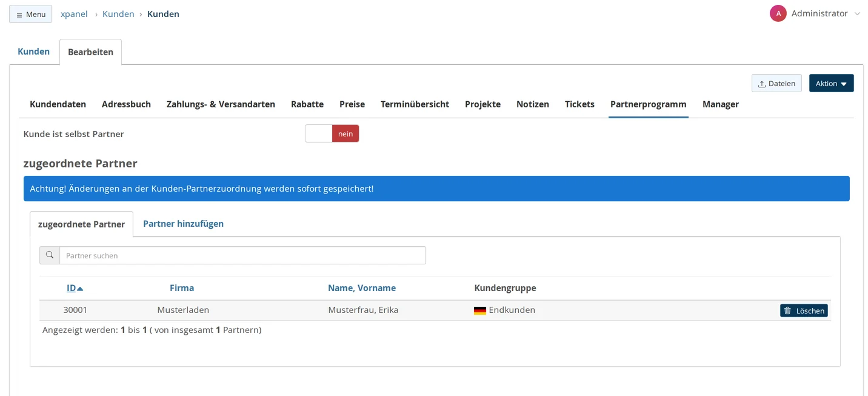Click the ID sort arrow icon

[x=80, y=289]
